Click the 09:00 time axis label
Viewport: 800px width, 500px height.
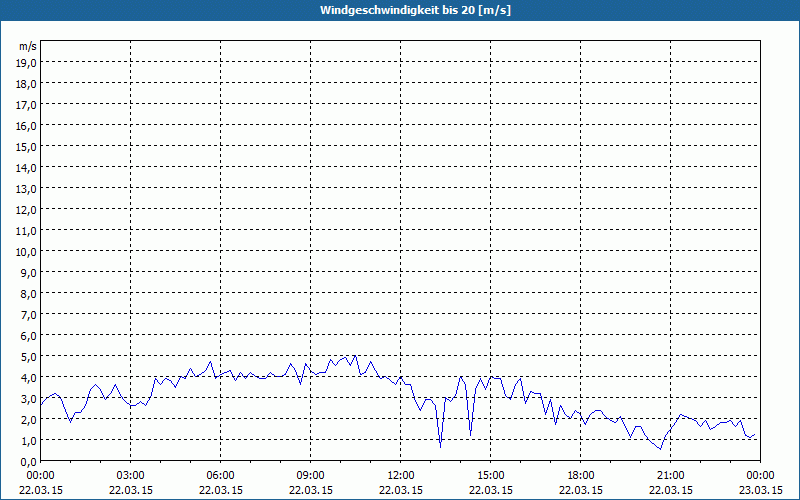click(311, 476)
